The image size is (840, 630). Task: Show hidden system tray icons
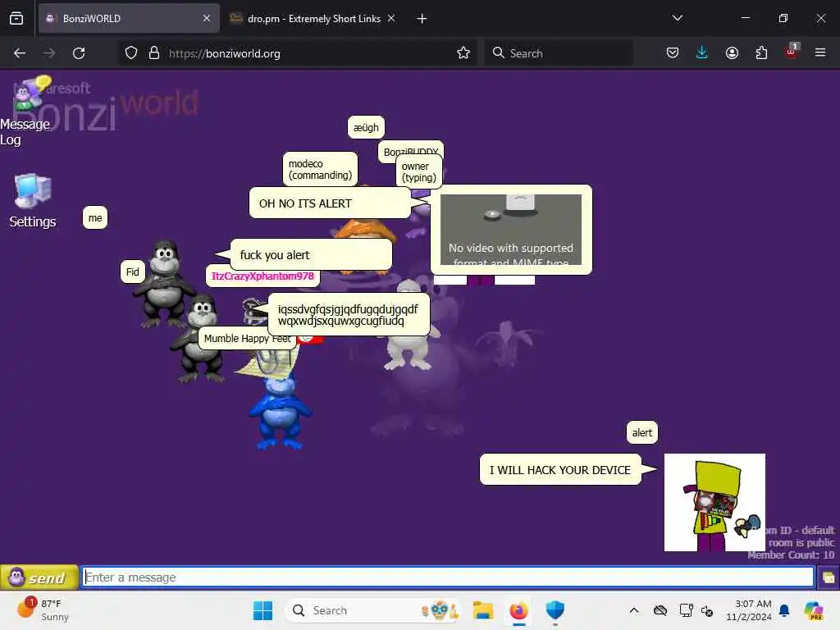(634, 610)
